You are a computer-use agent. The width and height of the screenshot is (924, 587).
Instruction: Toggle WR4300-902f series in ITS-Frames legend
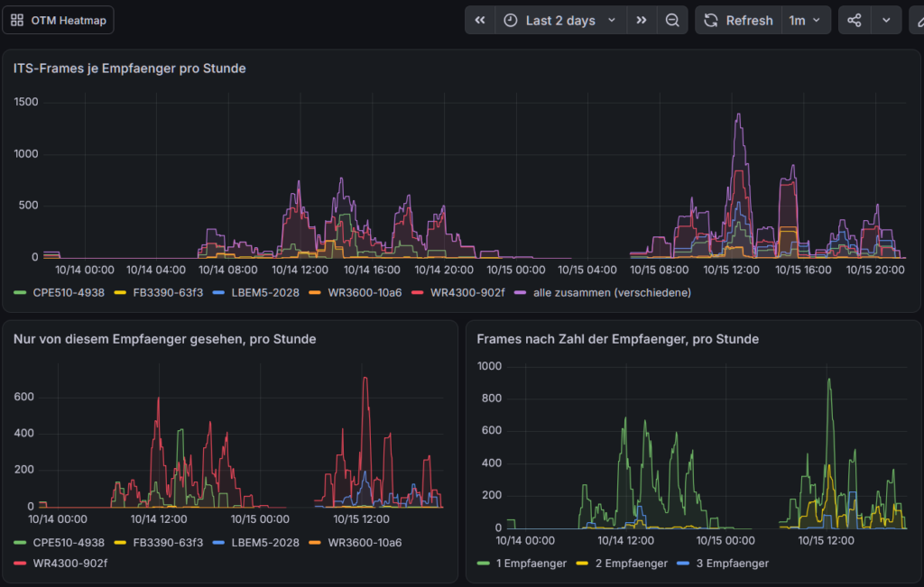467,293
